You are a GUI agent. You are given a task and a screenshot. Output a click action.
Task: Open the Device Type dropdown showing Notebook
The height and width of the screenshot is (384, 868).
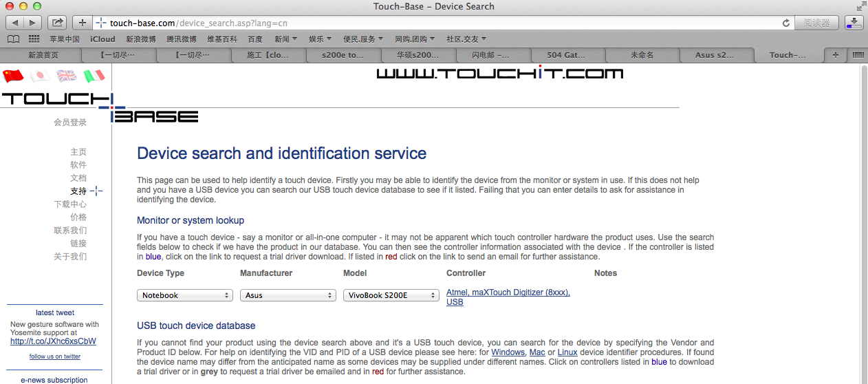point(184,295)
